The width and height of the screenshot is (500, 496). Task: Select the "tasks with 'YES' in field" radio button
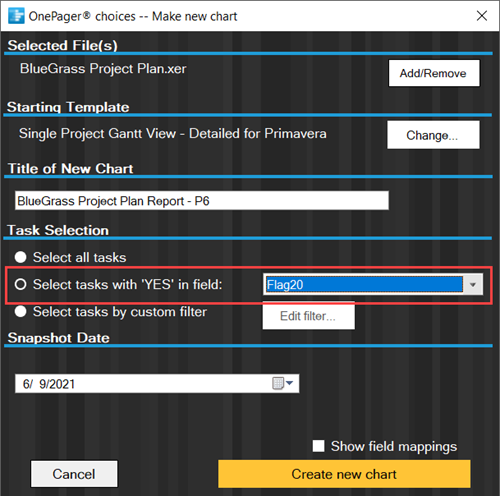(21, 284)
